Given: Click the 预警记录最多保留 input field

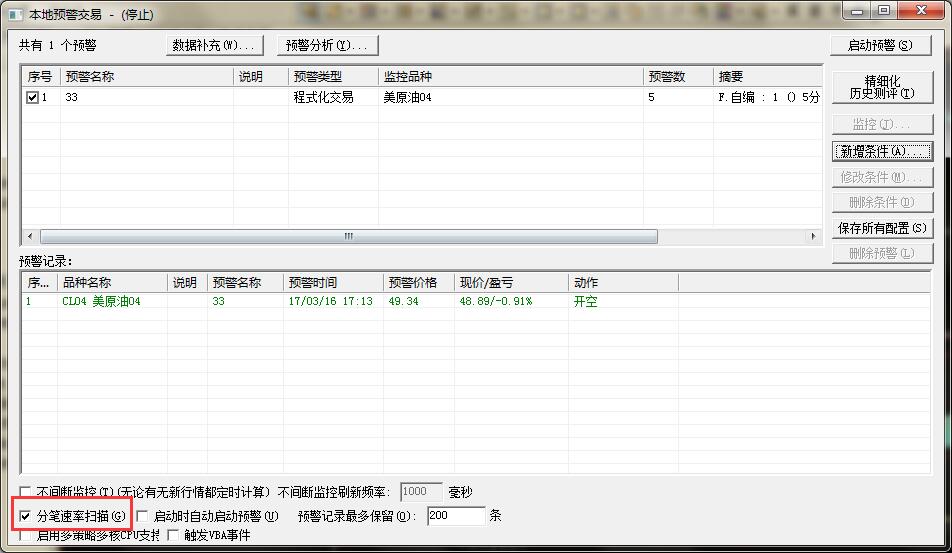Looking at the screenshot, I should (455, 517).
